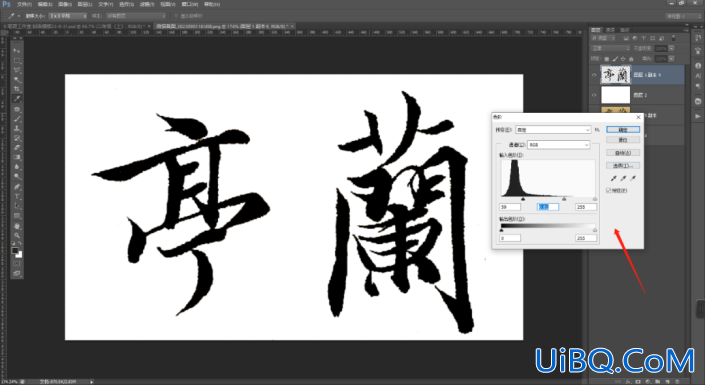
Task: Click lock transparent pixels icon
Action: [x=607, y=59]
